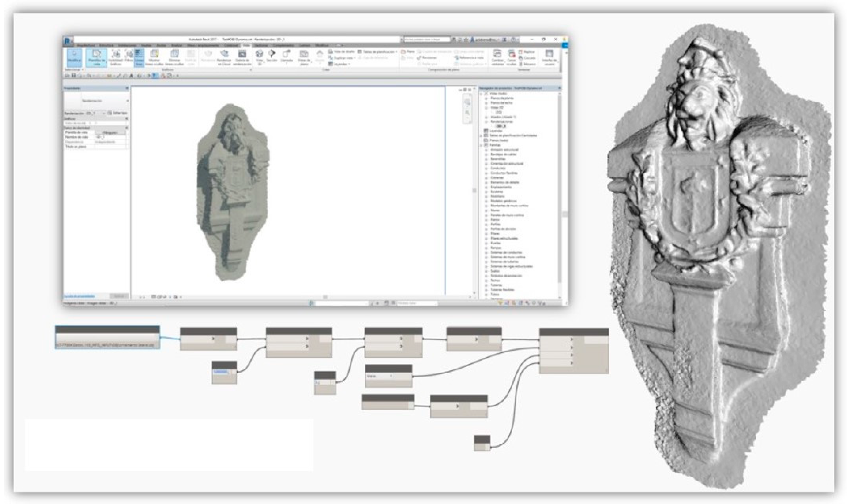847x504 pixels.
Task: Open the Gestionar ribbon tab
Action: pos(261,45)
